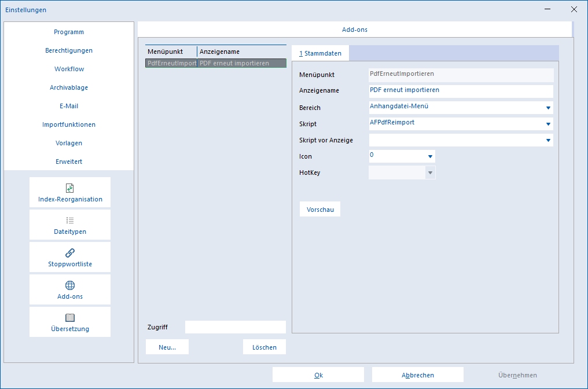Click the Stoppwortliste chain-link icon
The image size is (588, 389).
pyautogui.click(x=70, y=253)
